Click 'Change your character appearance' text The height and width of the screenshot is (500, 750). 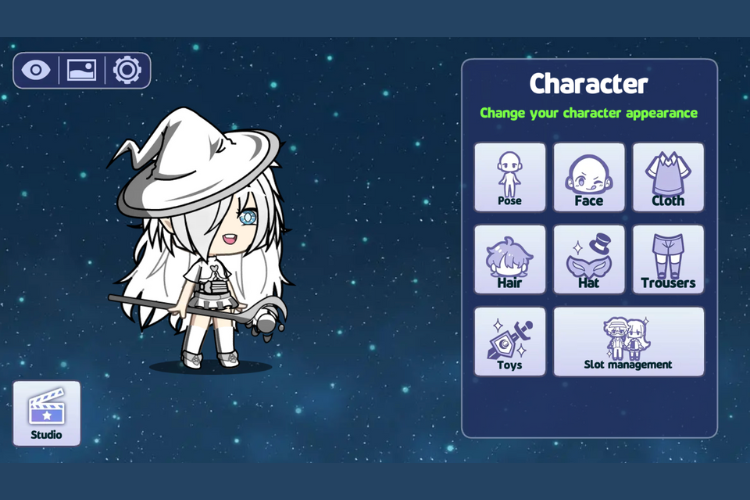589,113
